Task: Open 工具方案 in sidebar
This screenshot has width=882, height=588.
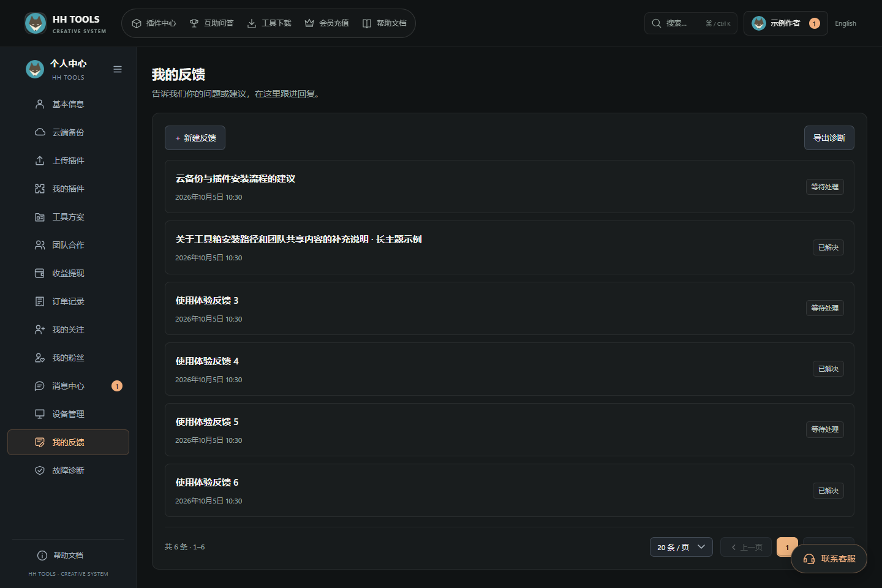Action: click(x=68, y=217)
